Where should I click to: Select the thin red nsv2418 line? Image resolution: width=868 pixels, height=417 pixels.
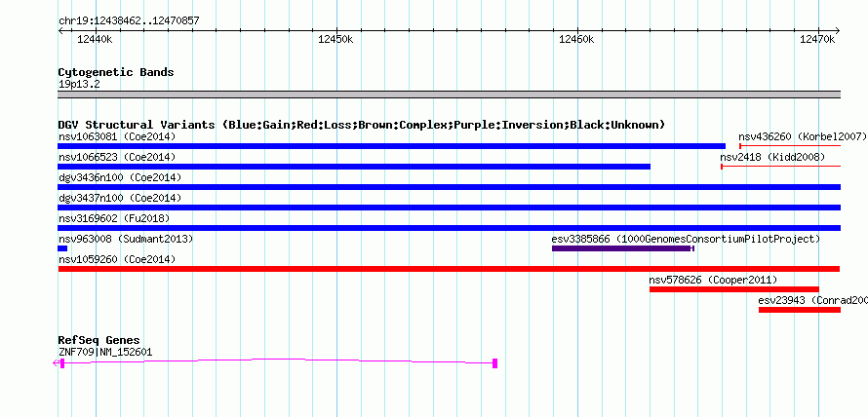(780, 167)
